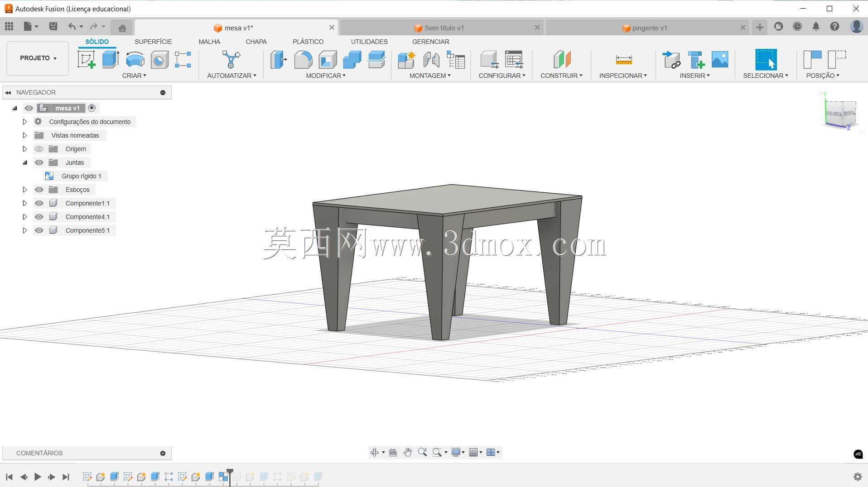Open the notifications bell

(816, 26)
